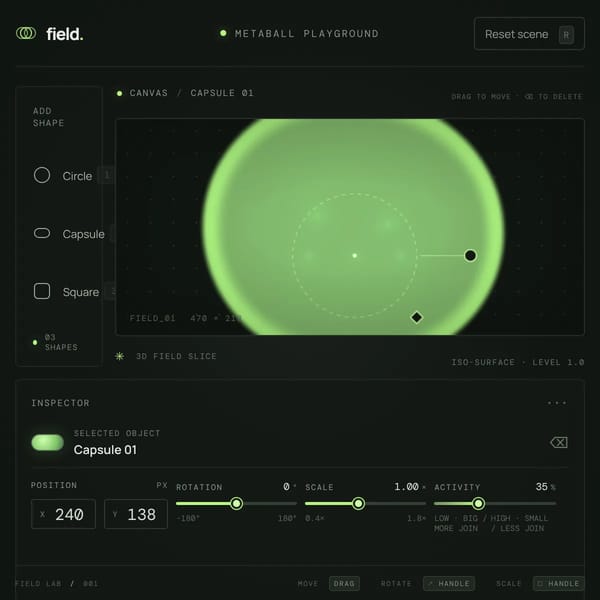Viewport: 600px width, 600px height.
Task: Click the DRAG hint badge in footer
Action: (344, 584)
